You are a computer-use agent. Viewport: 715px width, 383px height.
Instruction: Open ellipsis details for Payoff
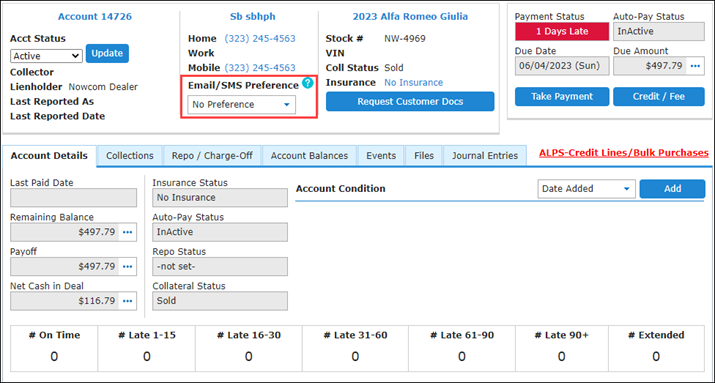coord(128,266)
